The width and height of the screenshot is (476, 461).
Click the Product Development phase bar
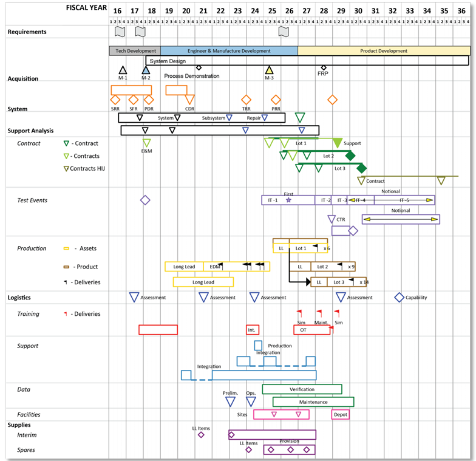[384, 51]
